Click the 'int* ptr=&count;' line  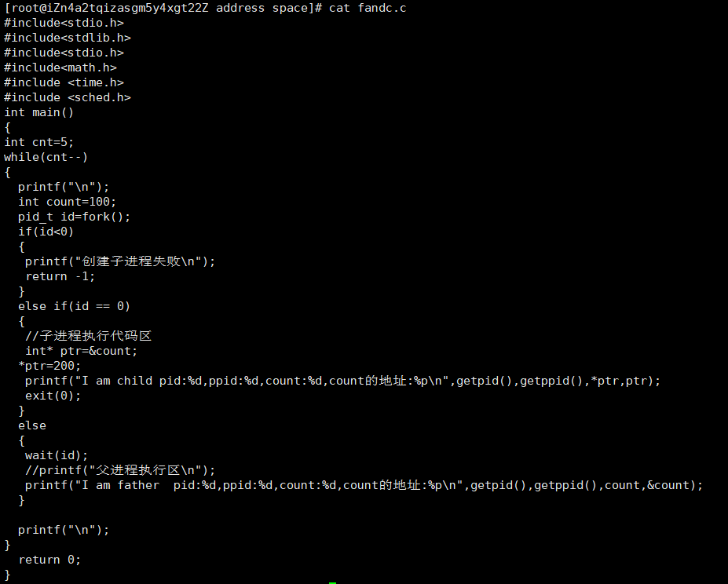pyautogui.click(x=82, y=351)
